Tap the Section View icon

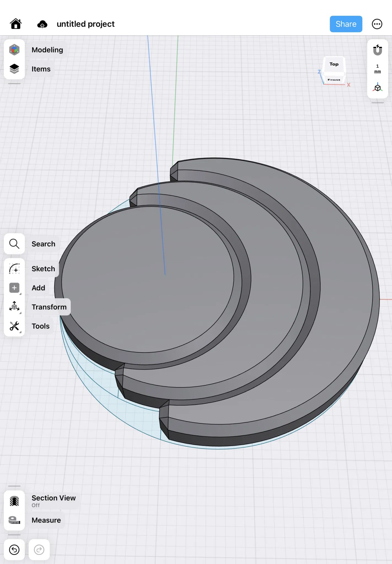pos(14,501)
